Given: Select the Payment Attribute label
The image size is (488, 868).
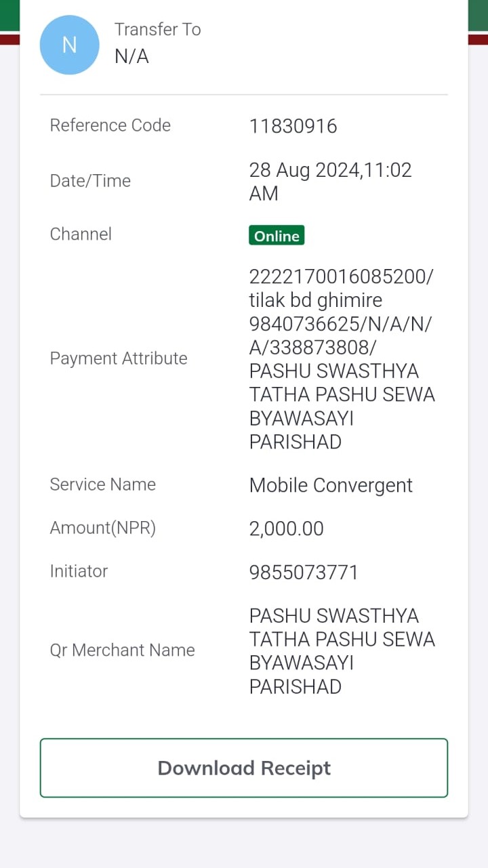Looking at the screenshot, I should 119,358.
